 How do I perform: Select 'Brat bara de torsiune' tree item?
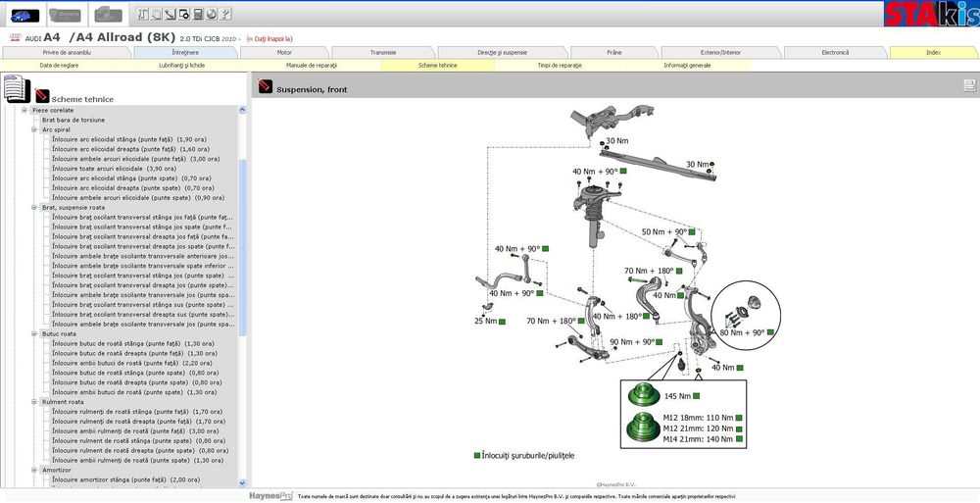73,121
